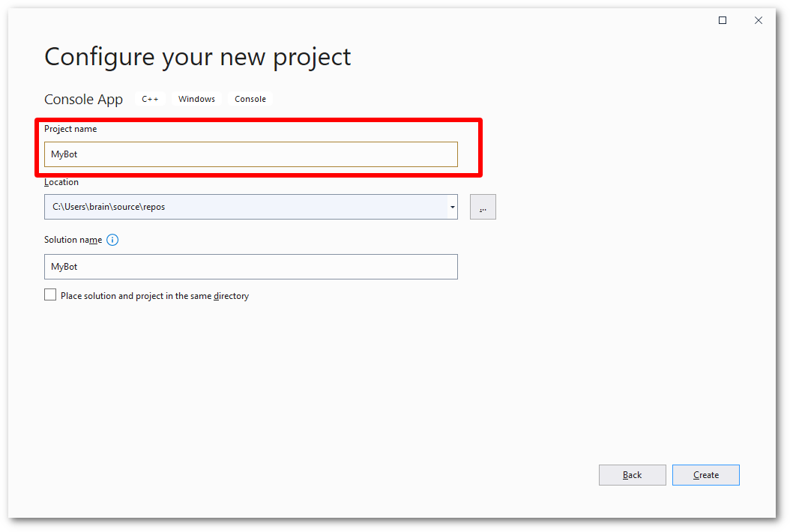
Task: Focus the Project name text field
Action: tap(250, 154)
